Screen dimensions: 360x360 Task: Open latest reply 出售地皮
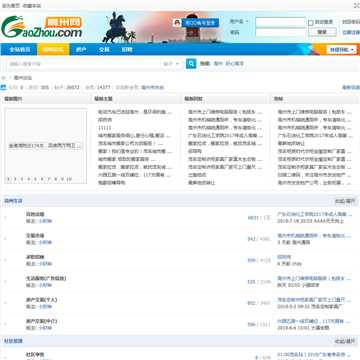197,175
